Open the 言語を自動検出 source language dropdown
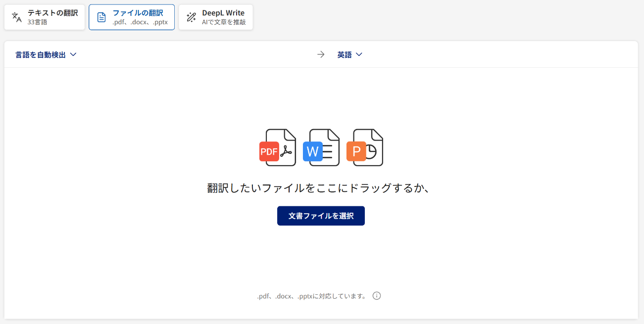This screenshot has width=644, height=324. point(46,55)
